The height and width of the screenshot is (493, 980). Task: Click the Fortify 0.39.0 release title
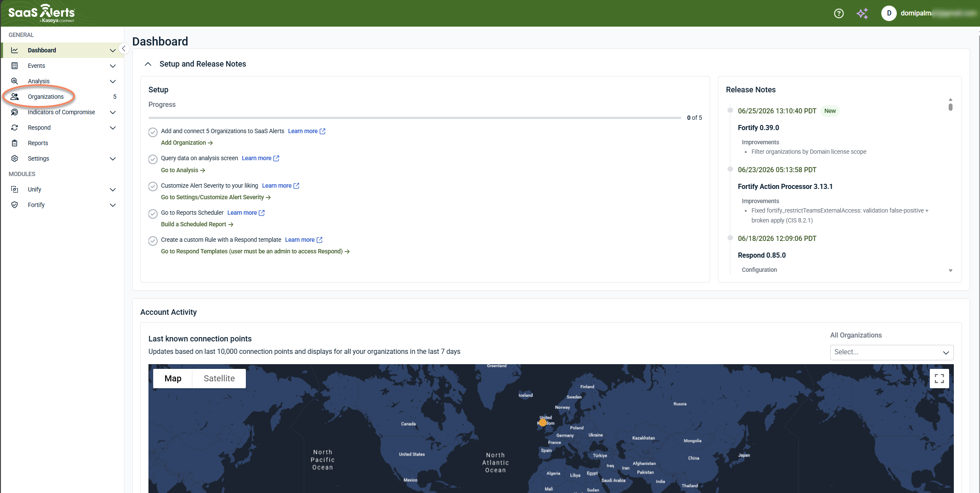pos(758,128)
